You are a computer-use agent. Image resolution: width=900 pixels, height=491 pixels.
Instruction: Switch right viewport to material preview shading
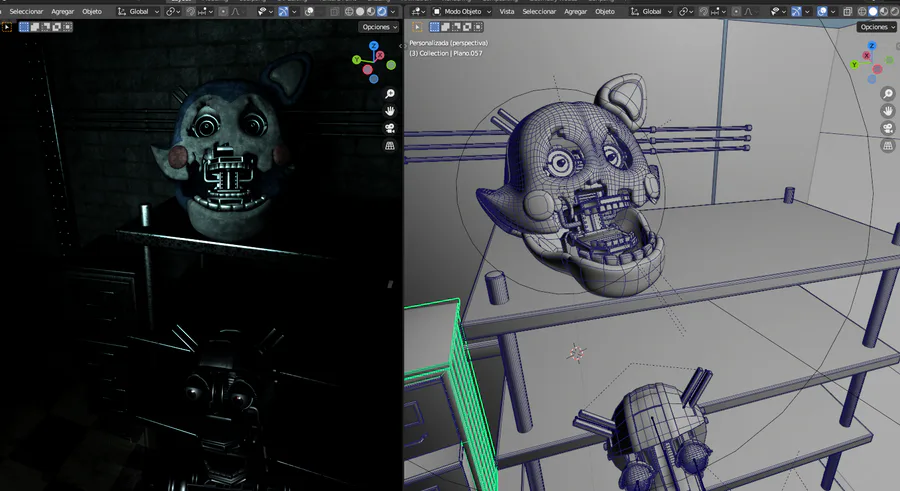(884, 11)
